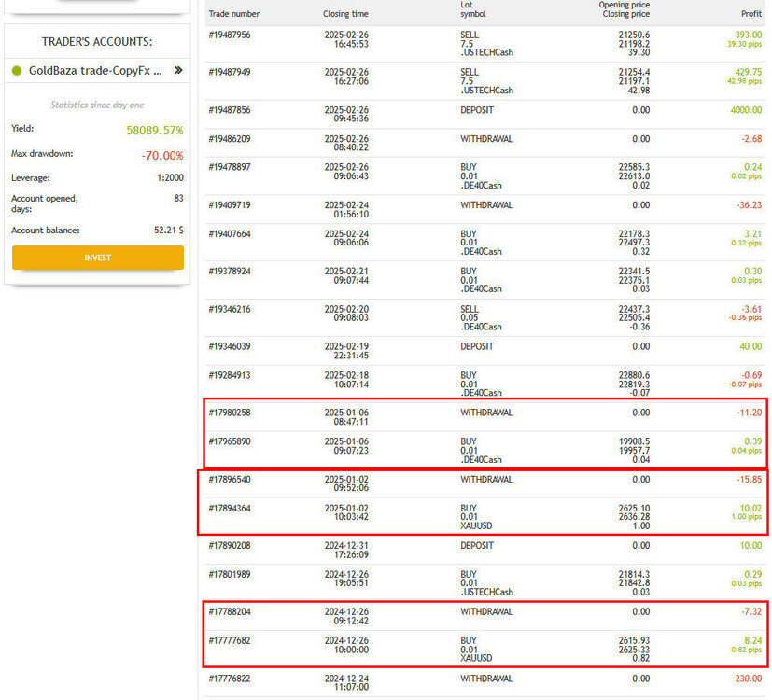772x700 pixels.
Task: Select trade number #17965890
Action: (230, 441)
